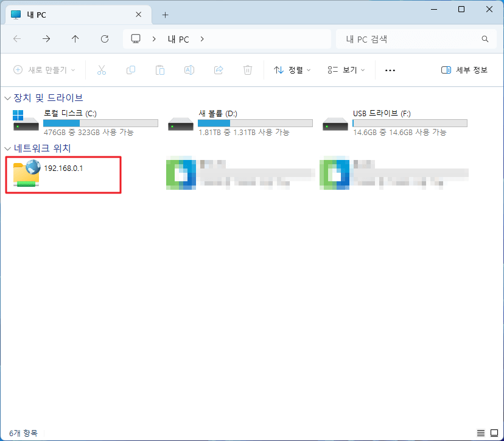Switch to compact list view in status bar
The width and height of the screenshot is (504, 441).
pos(480,433)
